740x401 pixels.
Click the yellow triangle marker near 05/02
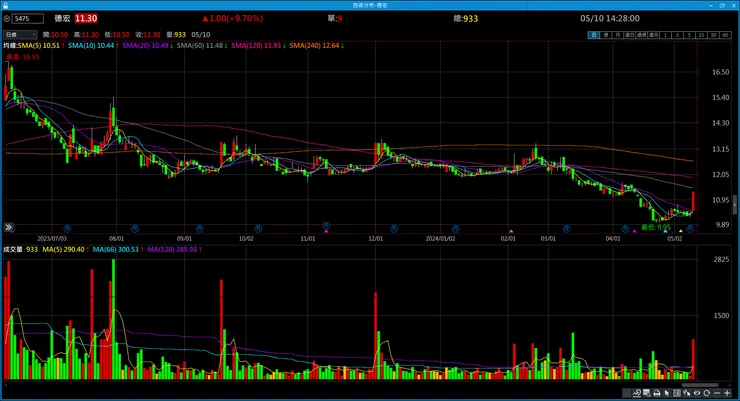click(681, 231)
